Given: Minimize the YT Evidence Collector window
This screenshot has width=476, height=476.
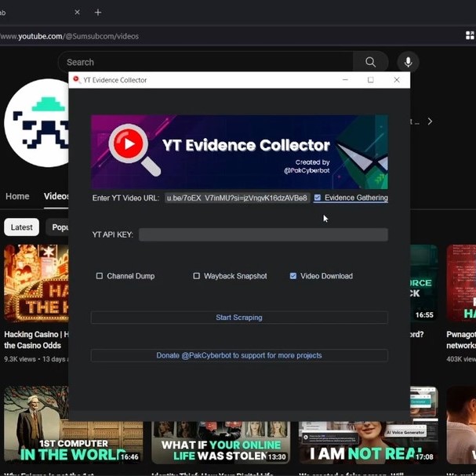Looking at the screenshot, I should tap(345, 80).
